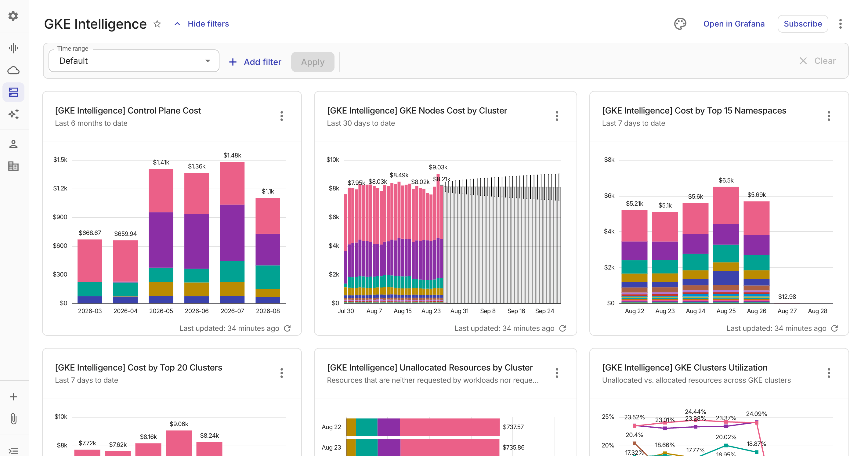This screenshot has width=868, height=456.
Task: Click the $12.98 label on Aug 27
Action: click(787, 297)
